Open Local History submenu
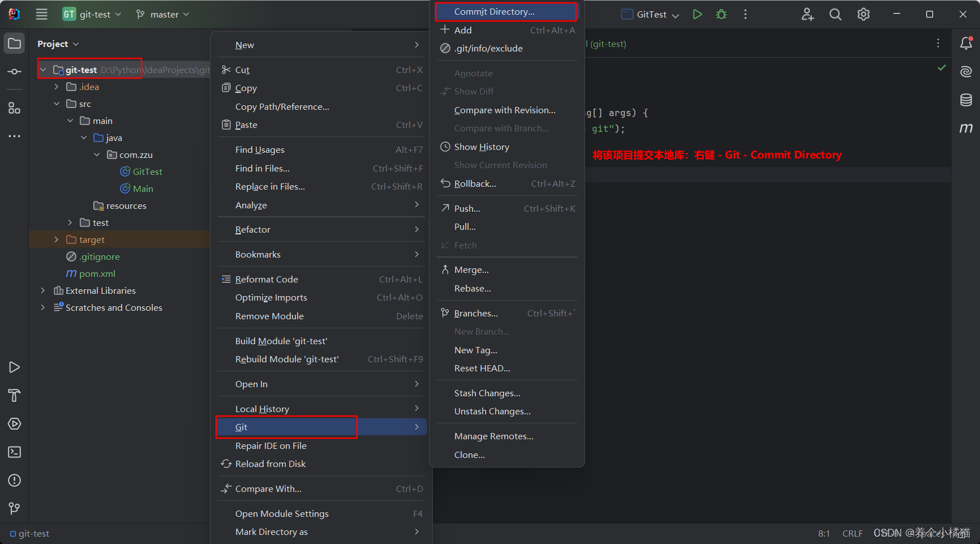 [321, 409]
